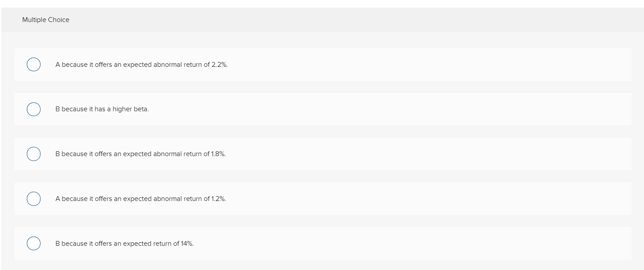Select the radio button for 'B because it offers an expected return of 14%'
Image resolution: width=644 pixels, height=270 pixels.
click(x=33, y=244)
